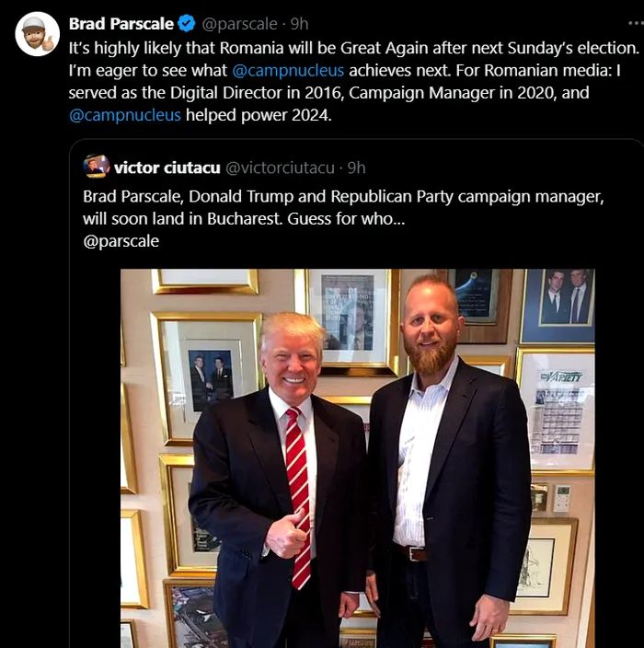This screenshot has width=644, height=648.
Task: Click victor ciutacu's small profile avatar
Action: pos(96,167)
